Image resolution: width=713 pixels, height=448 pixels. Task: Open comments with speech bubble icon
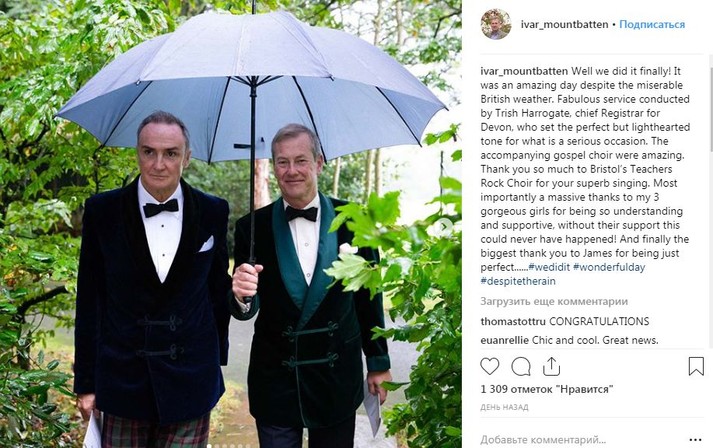point(521,366)
